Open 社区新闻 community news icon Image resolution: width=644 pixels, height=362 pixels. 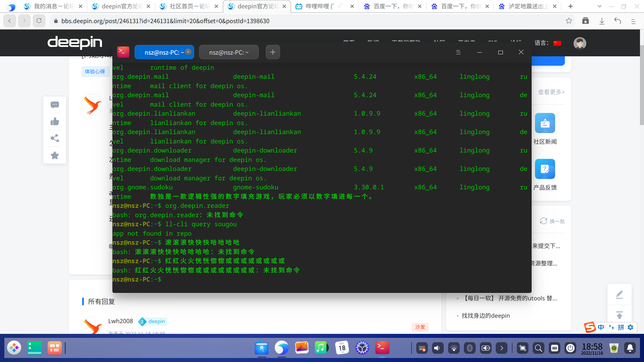coord(545,123)
